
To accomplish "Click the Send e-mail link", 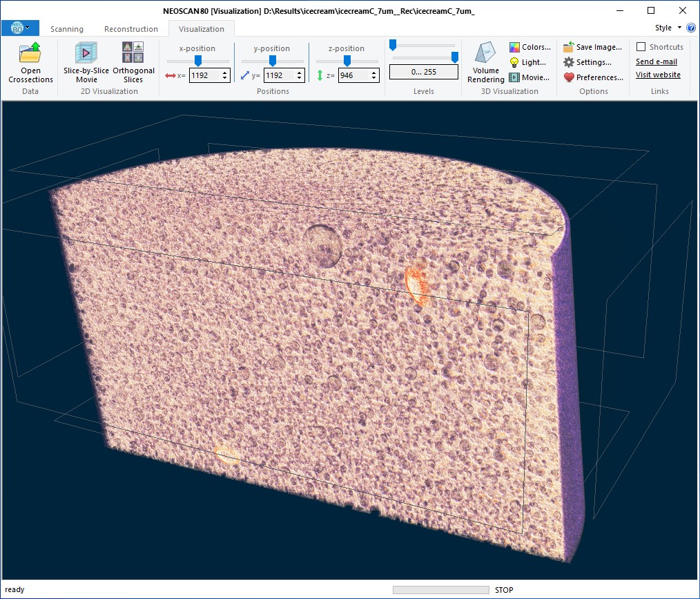I will click(x=656, y=61).
